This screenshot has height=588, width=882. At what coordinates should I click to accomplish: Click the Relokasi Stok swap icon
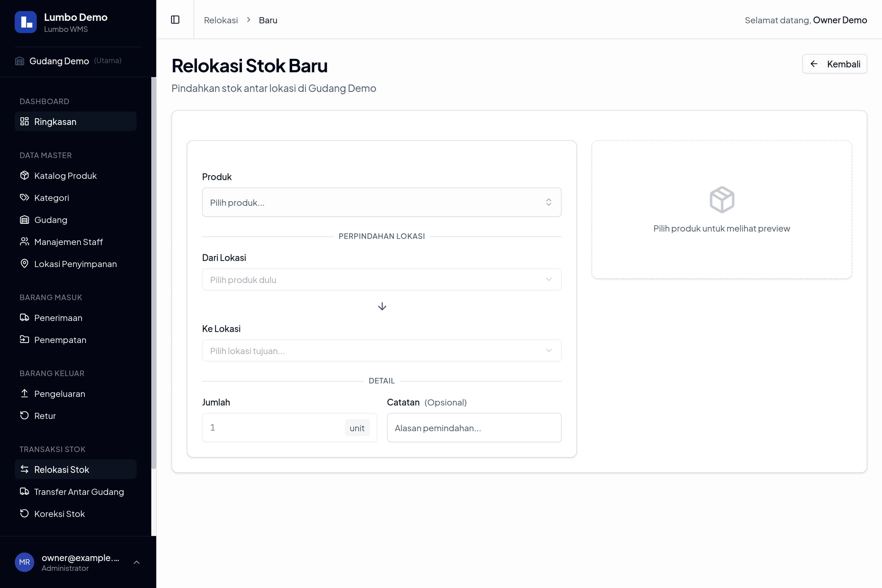(24, 469)
